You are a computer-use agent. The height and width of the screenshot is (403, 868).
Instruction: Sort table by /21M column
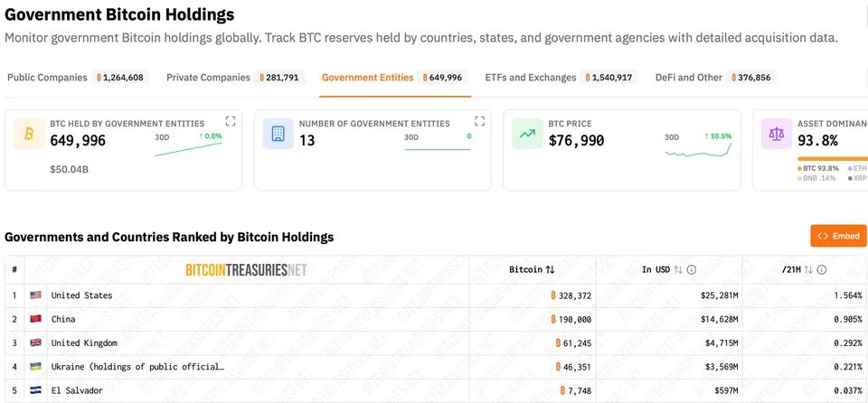(808, 269)
